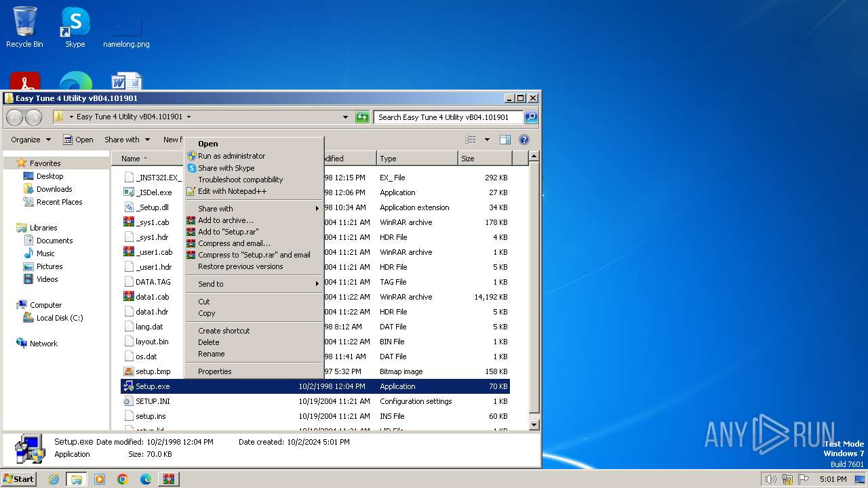Screen dimensions: 868x488
Task: Choose Share with Skype in context menu
Action: pos(254,168)
